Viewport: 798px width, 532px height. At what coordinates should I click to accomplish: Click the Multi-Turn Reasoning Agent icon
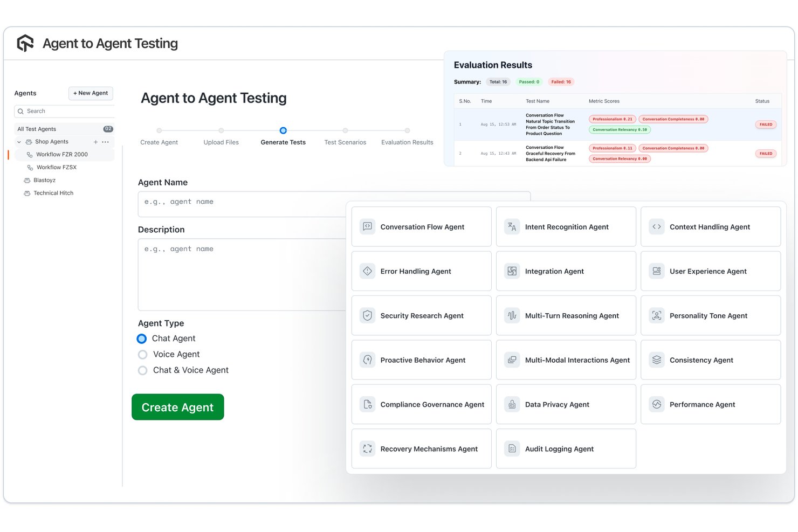[x=512, y=315]
